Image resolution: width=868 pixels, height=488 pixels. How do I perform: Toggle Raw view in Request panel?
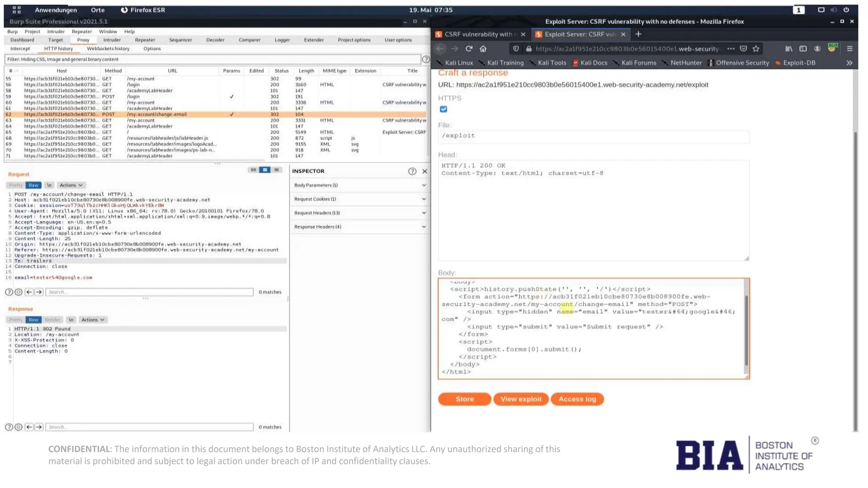pos(33,185)
